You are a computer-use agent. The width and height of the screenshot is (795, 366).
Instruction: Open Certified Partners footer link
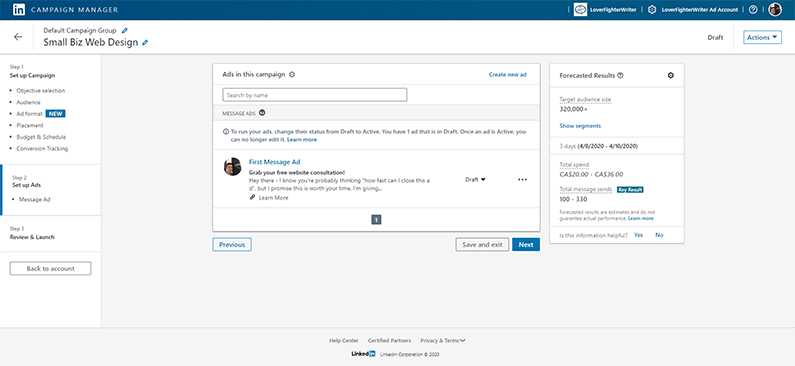pos(389,341)
